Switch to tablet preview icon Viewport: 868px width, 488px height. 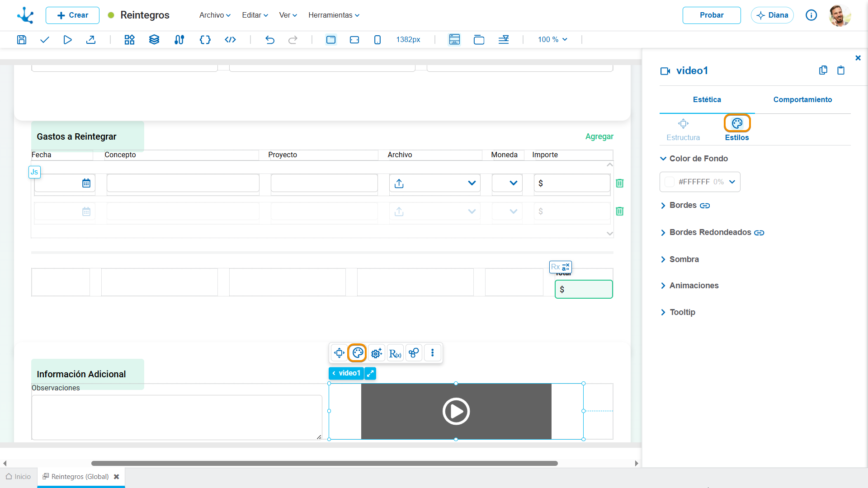[354, 40]
